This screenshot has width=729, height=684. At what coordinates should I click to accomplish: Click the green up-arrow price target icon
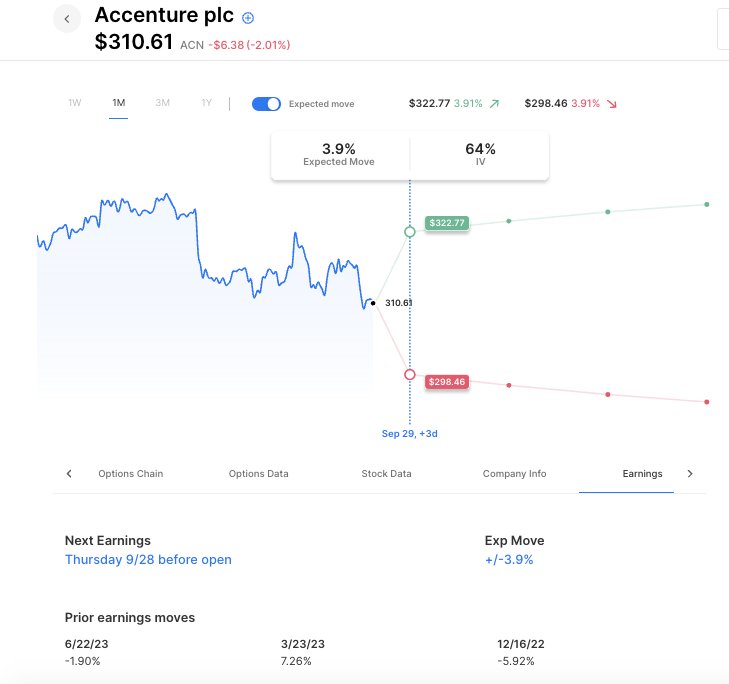coord(494,103)
